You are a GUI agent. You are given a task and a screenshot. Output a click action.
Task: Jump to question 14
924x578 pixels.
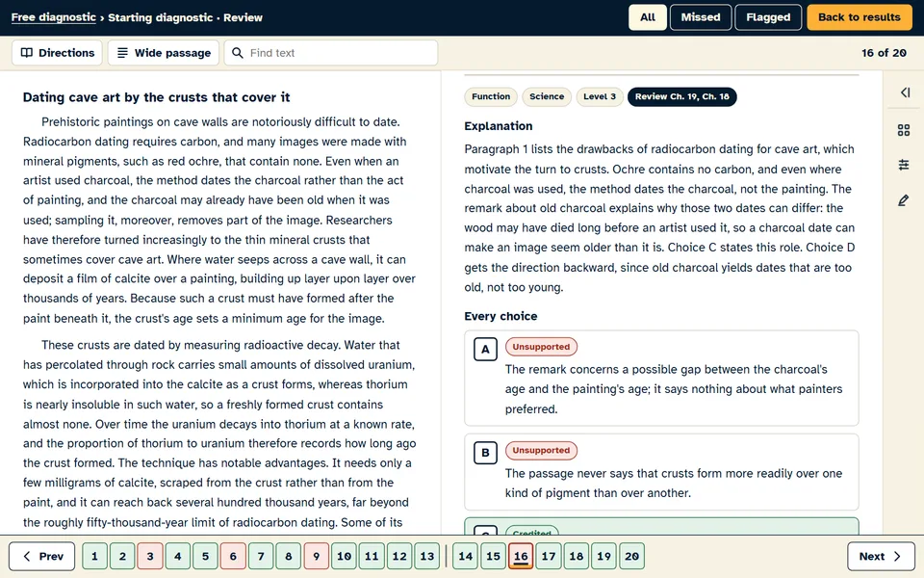pyautogui.click(x=466, y=556)
